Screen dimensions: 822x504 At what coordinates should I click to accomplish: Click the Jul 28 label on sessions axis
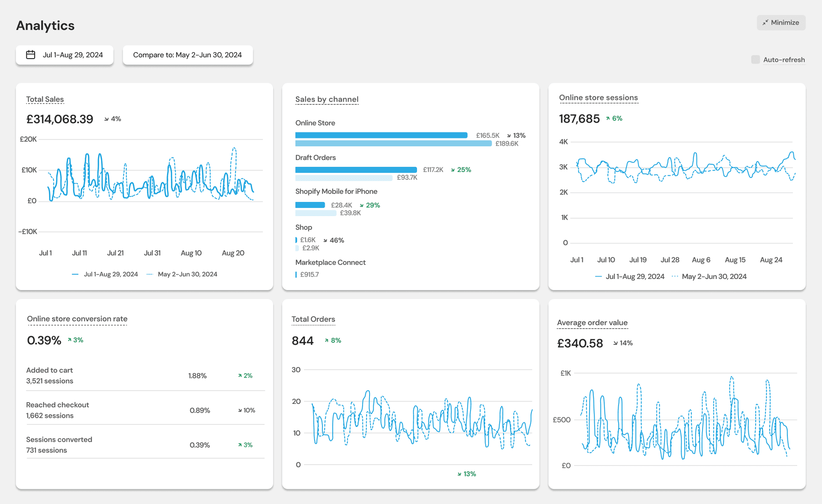pyautogui.click(x=670, y=260)
